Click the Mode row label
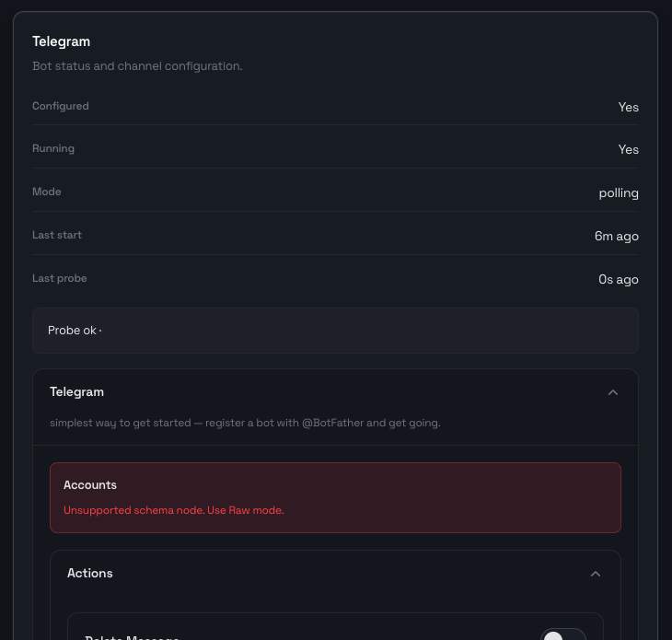This screenshot has height=640, width=672. (47, 192)
